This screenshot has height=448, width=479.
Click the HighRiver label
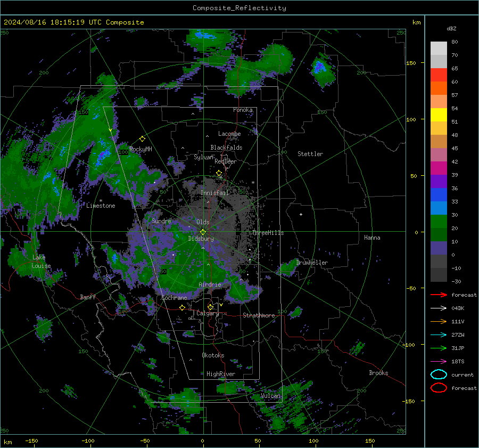coord(221,374)
